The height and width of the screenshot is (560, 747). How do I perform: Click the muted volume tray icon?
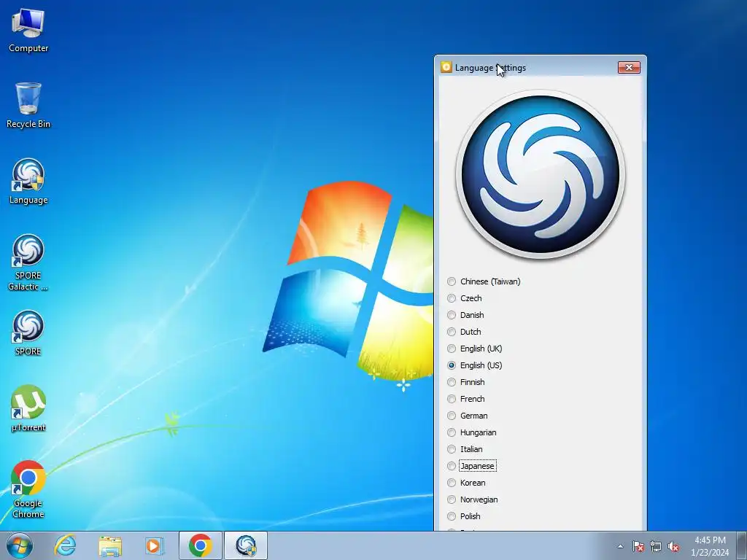(x=673, y=546)
